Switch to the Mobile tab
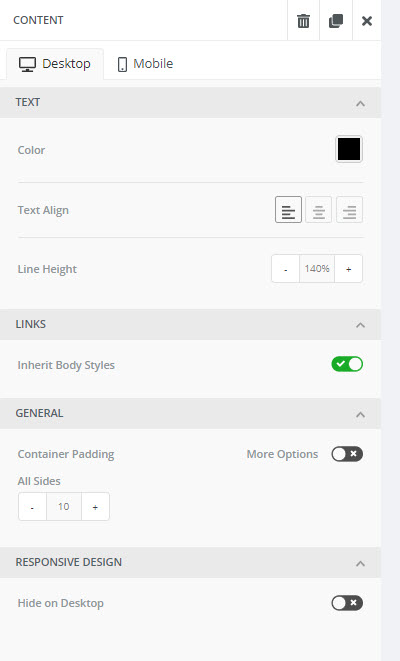400x661 pixels. click(x=145, y=64)
